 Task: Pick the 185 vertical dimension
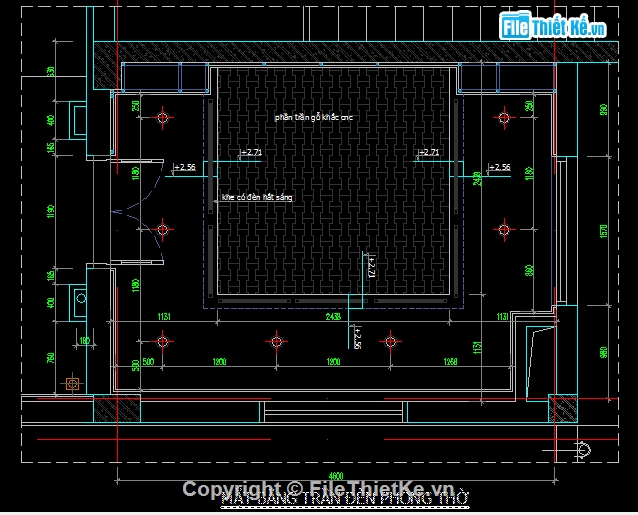point(50,277)
